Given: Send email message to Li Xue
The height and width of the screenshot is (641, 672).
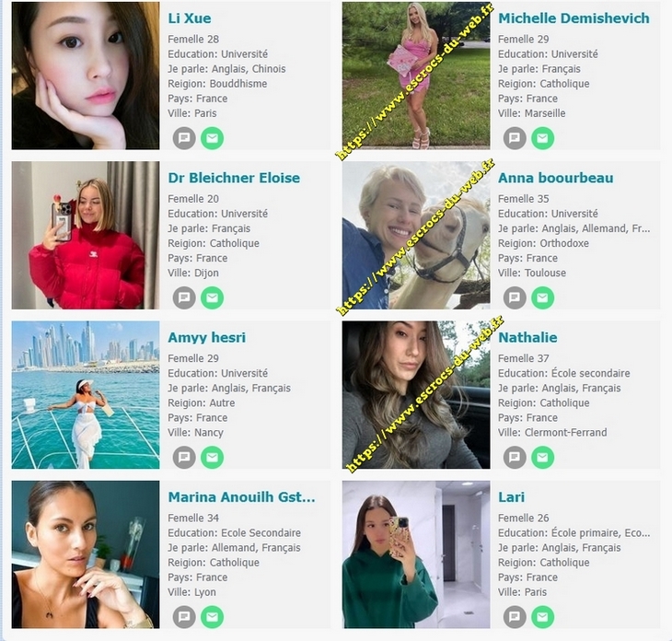Looking at the screenshot, I should point(212,138).
